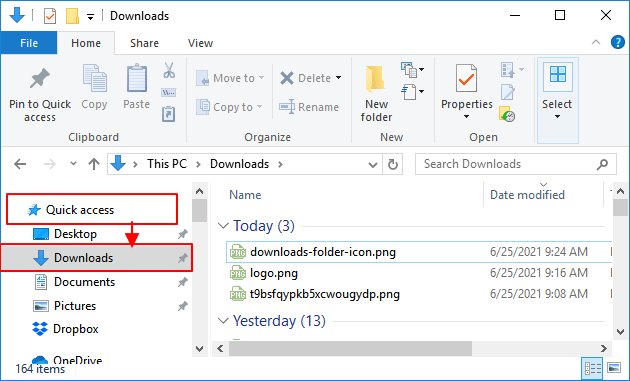The image size is (630, 381).
Task: Go Up one folder level arrow
Action: point(94,164)
